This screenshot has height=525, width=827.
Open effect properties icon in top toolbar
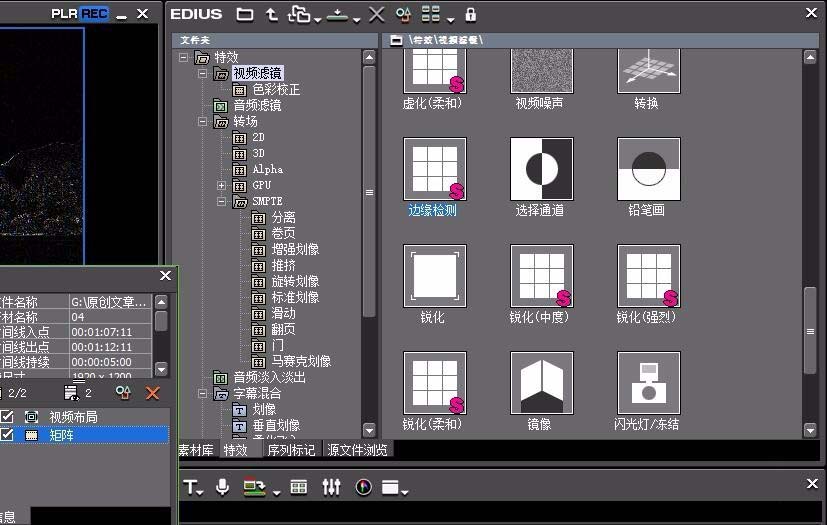pyautogui.click(x=403, y=14)
